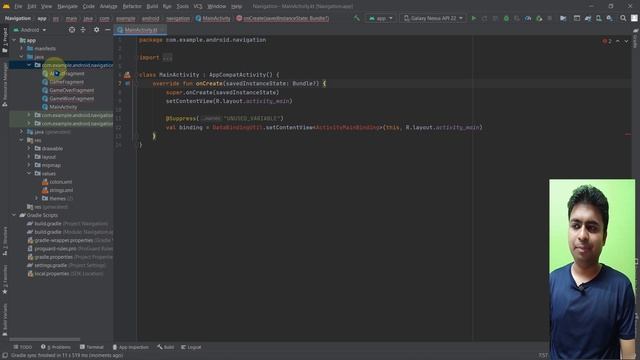Go to next highlighted error arrow
This screenshot has height=360, width=640.
(x=626, y=41)
